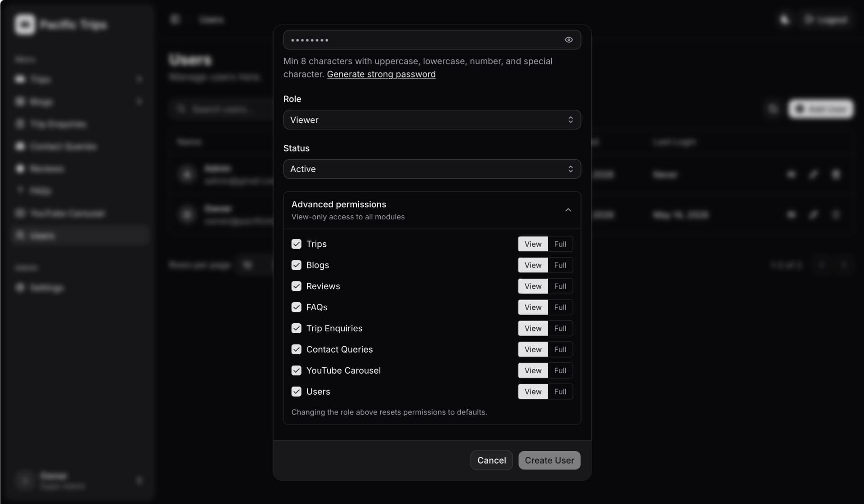Click the Role field label

point(292,99)
